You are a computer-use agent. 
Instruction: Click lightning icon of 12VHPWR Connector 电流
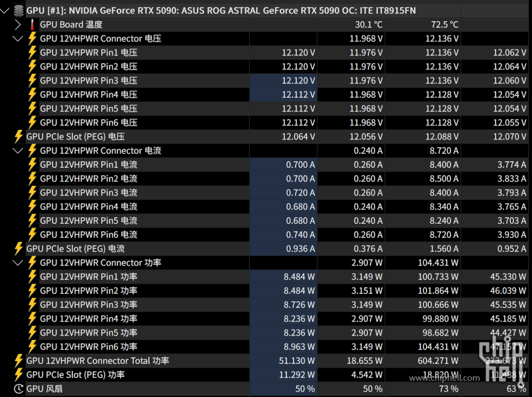coord(32,150)
